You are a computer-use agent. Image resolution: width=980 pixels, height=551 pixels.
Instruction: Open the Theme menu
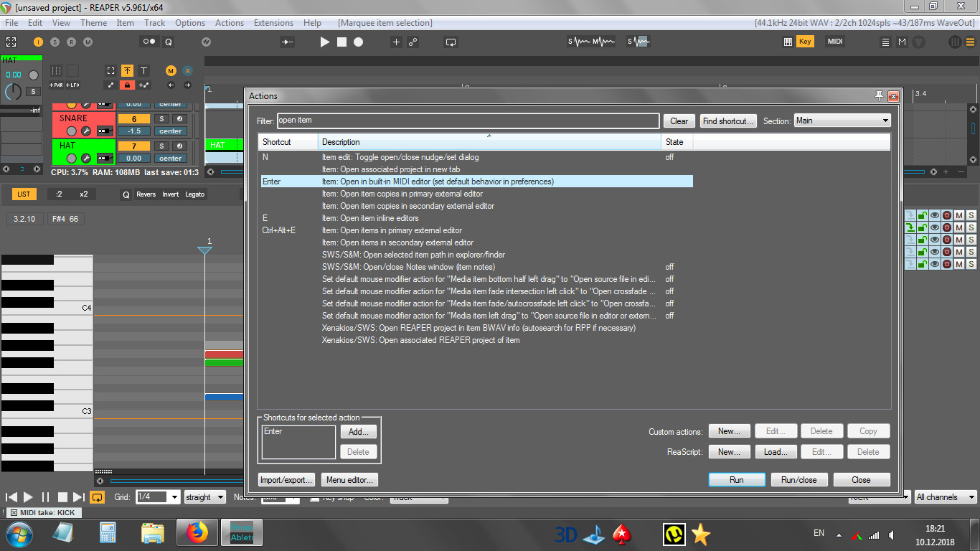pyautogui.click(x=94, y=23)
